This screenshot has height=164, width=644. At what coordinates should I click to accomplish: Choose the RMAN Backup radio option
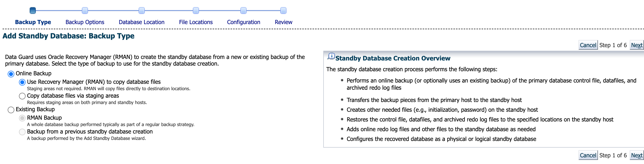coord(22,118)
